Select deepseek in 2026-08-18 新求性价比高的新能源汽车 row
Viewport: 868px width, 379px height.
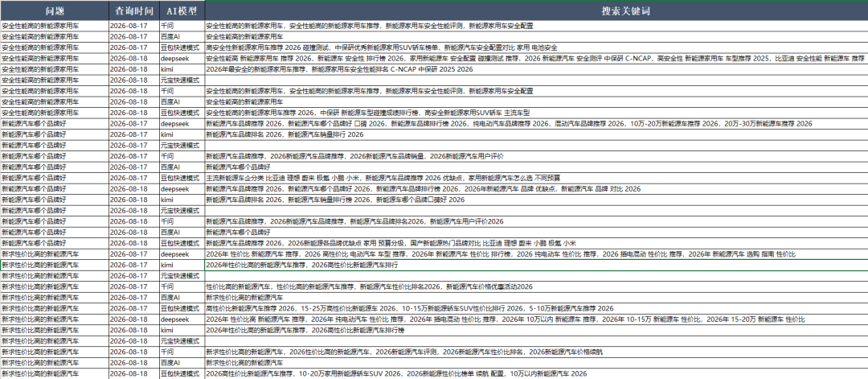tap(182, 319)
